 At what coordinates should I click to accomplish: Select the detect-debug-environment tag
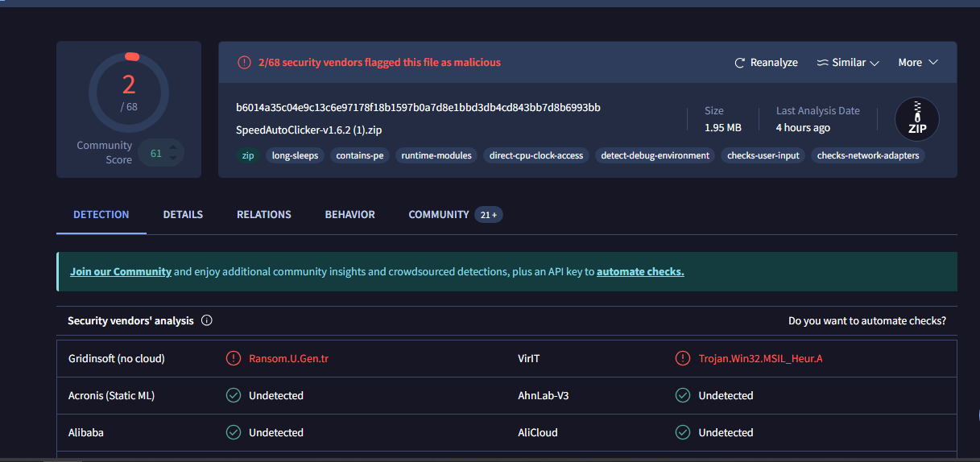coord(655,155)
